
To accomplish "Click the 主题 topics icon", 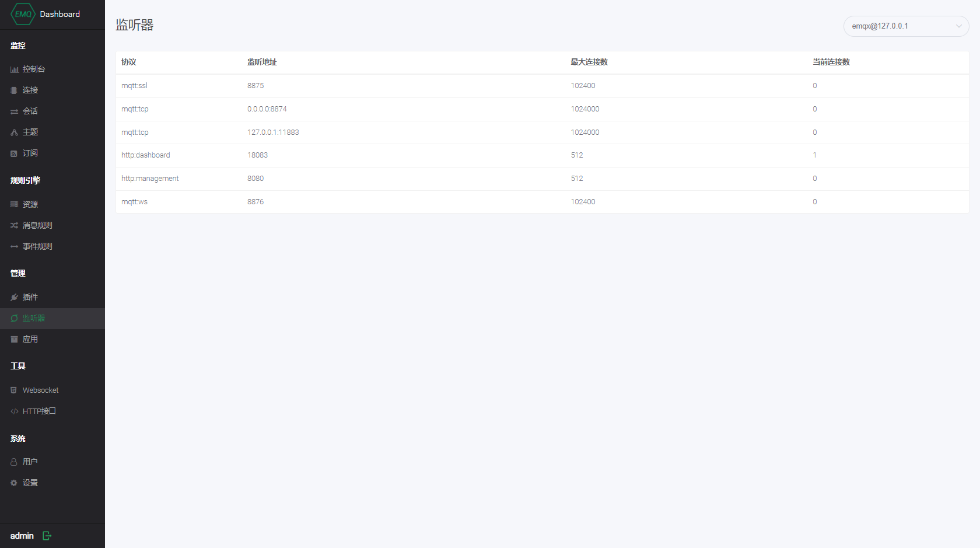I will [30, 132].
